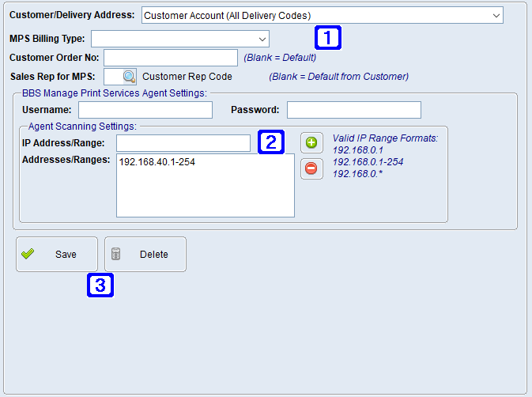This screenshot has width=532, height=397.
Task: Expand the MPS Billing Type dropdown
Action: click(x=180, y=39)
